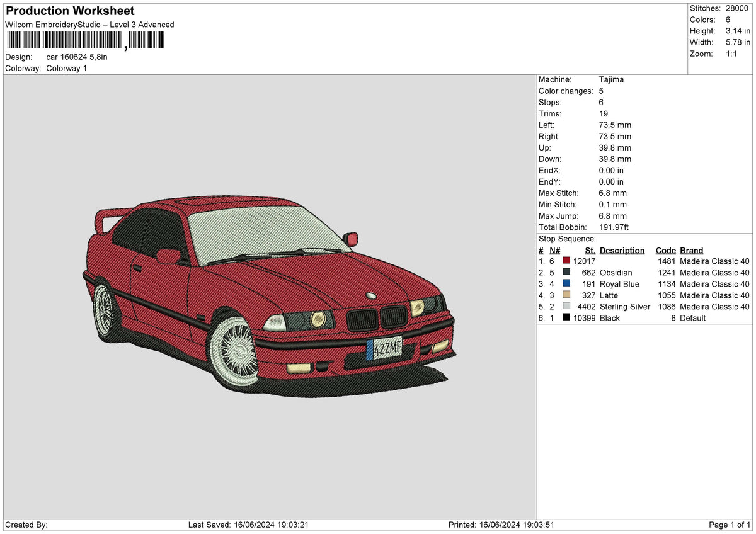Click the Colors value 6
The width and height of the screenshot is (756, 534).
pyautogui.click(x=728, y=20)
